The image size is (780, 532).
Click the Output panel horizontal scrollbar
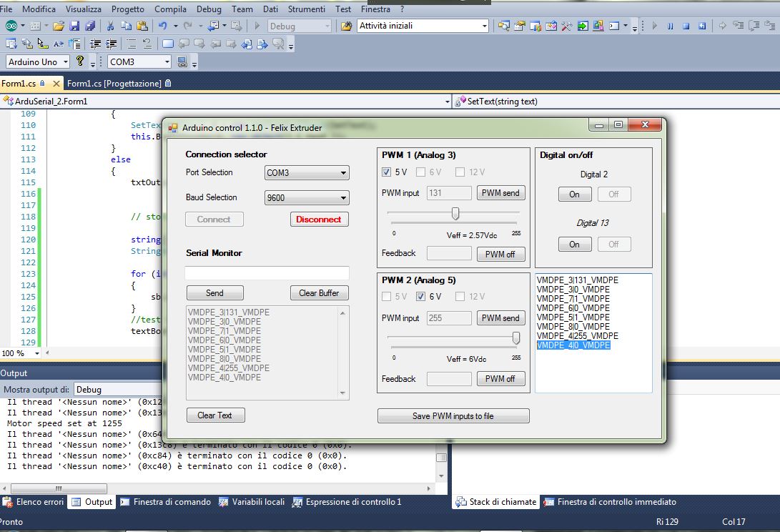[59, 488]
